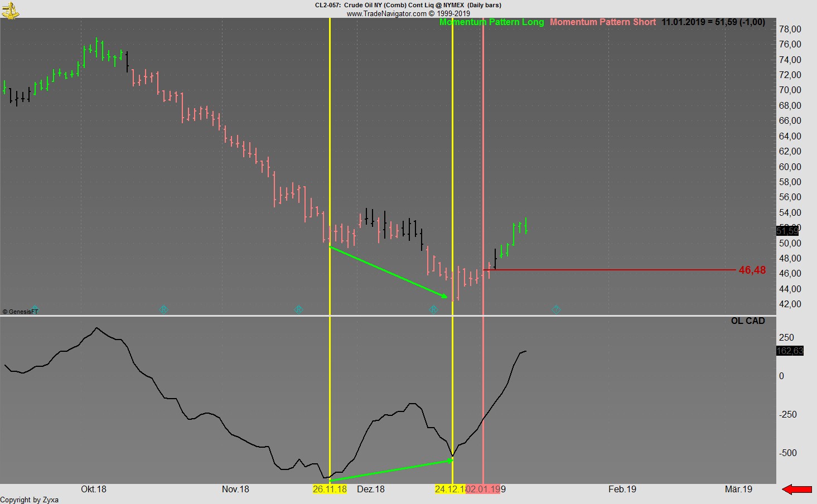817x504 pixels.
Task: Select the R diamond marker left of the 24.12 line
Action: point(433,309)
